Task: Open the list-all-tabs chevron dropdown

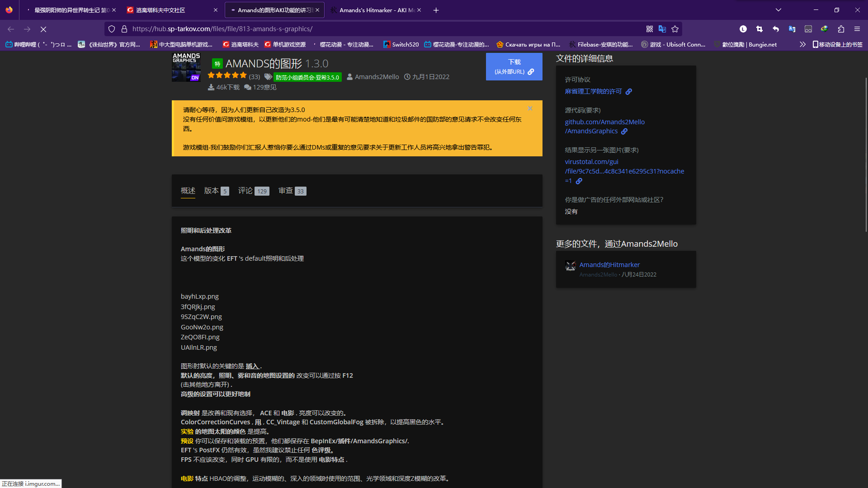Action: pyautogui.click(x=778, y=9)
